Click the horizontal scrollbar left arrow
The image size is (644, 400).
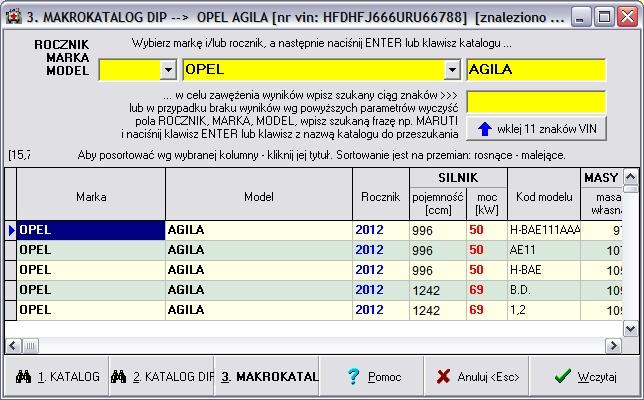(13, 346)
